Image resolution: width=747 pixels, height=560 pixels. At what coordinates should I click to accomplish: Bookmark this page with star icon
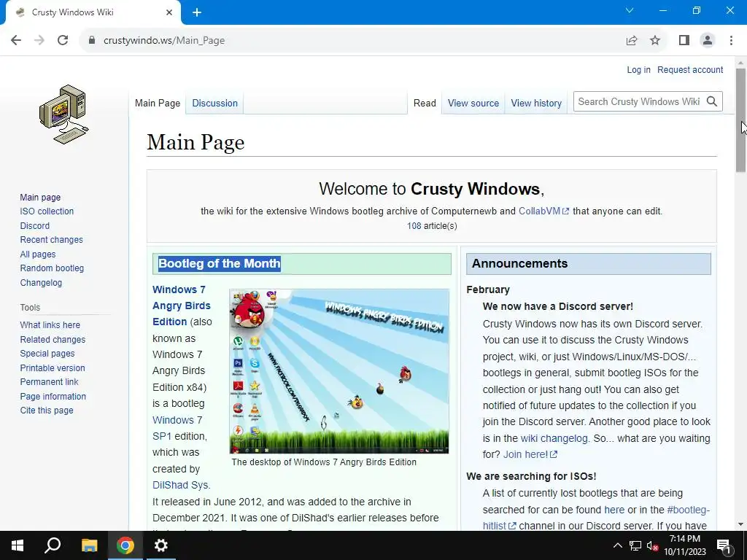(x=655, y=41)
